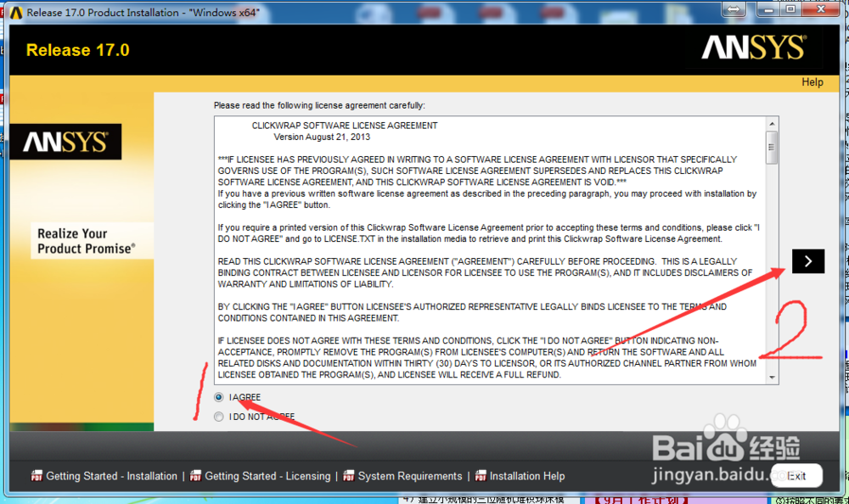Click the 'Realize Your Product Promise' banner

pos(92,241)
